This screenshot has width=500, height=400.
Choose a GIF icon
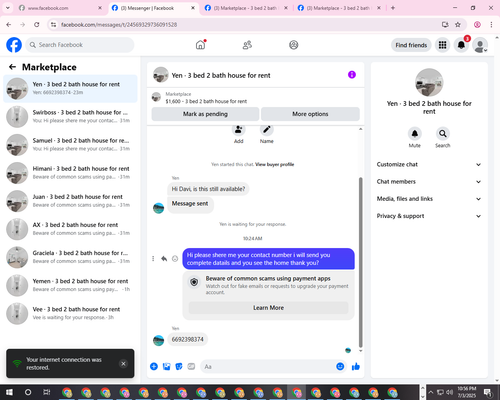click(x=191, y=367)
